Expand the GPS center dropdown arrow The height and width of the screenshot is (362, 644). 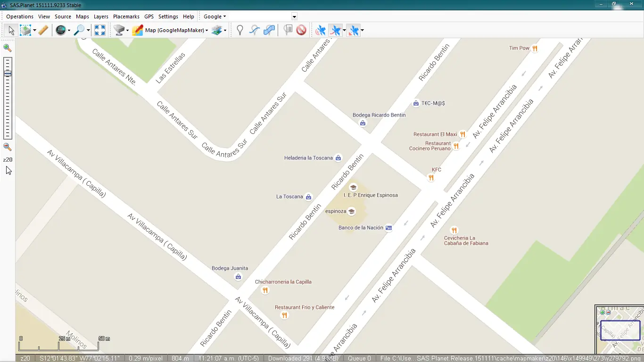tap(362, 30)
